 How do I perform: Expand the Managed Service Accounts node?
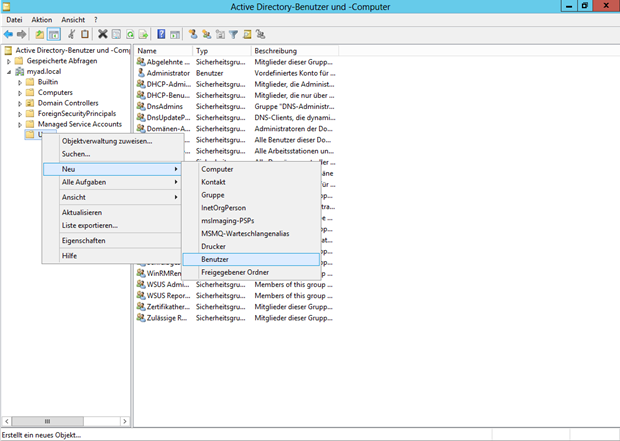pos(19,125)
